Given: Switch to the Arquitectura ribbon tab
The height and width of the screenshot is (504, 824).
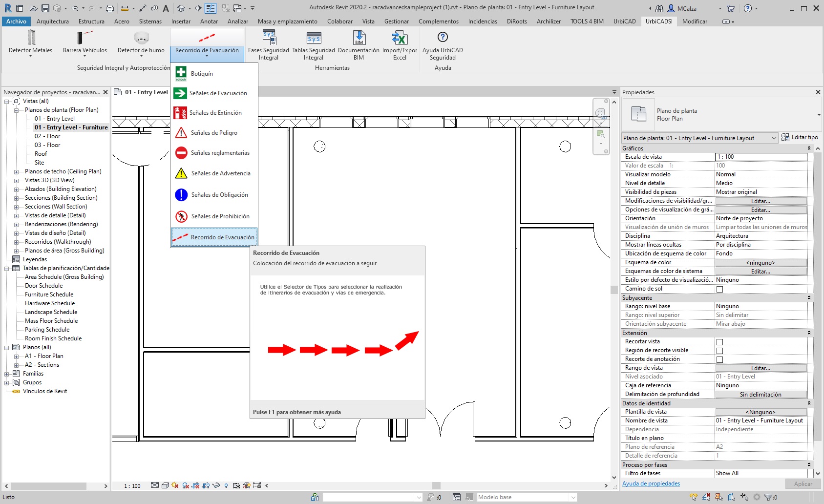Looking at the screenshot, I should point(53,21).
